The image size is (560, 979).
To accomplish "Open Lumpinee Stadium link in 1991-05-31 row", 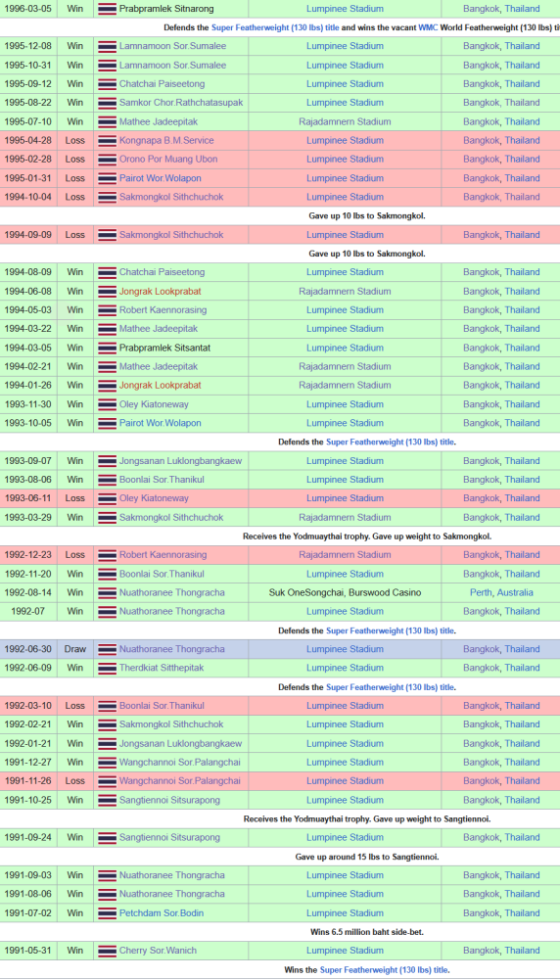I will tap(345, 951).
